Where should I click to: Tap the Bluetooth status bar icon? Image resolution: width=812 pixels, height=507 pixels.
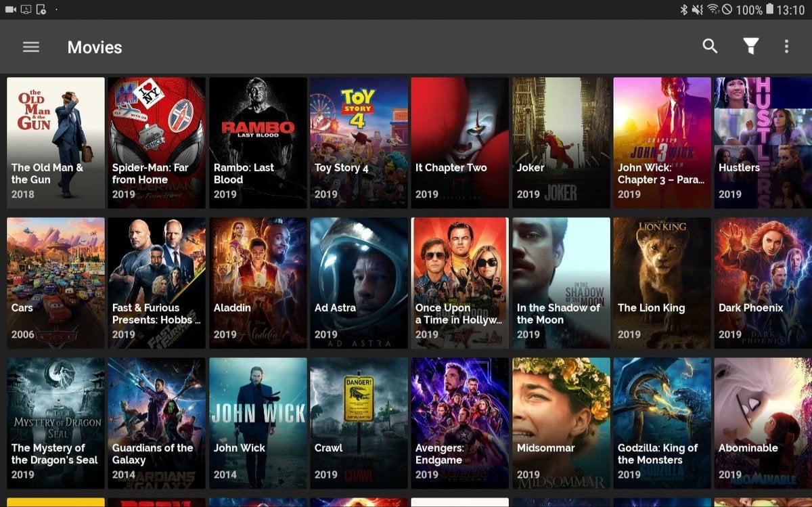683,9
